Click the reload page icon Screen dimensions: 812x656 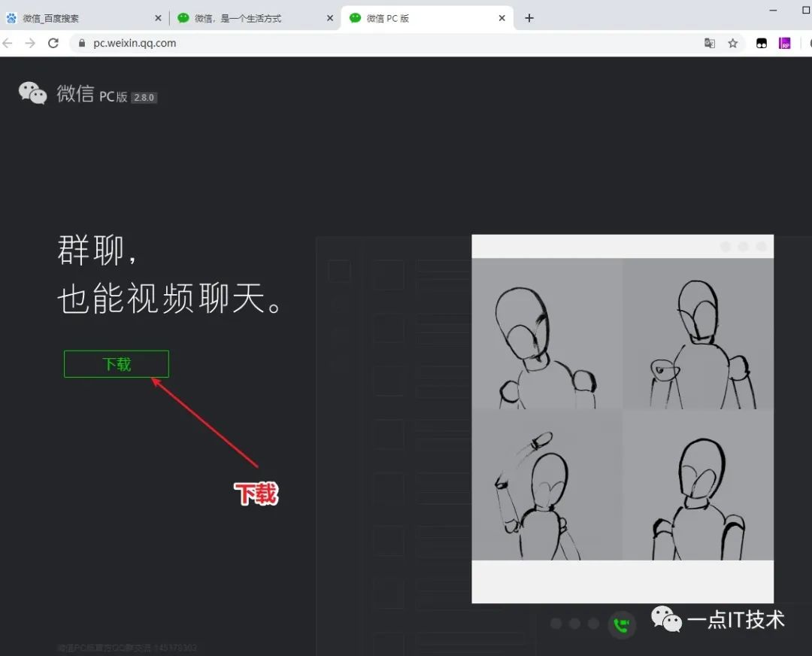coord(52,43)
